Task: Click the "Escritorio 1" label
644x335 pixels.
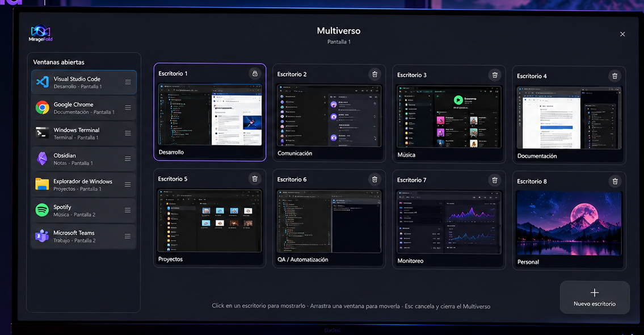Action: pos(173,74)
